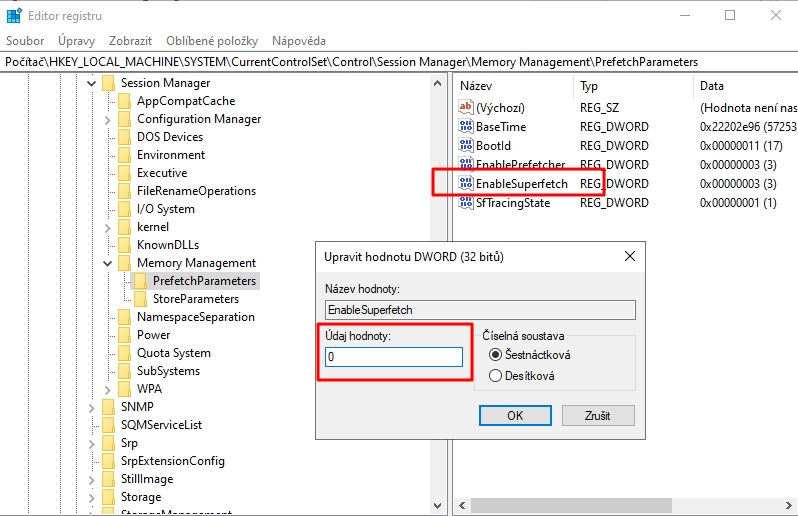Click the DOS Devices folder icon
The image size is (798, 516).
point(125,137)
